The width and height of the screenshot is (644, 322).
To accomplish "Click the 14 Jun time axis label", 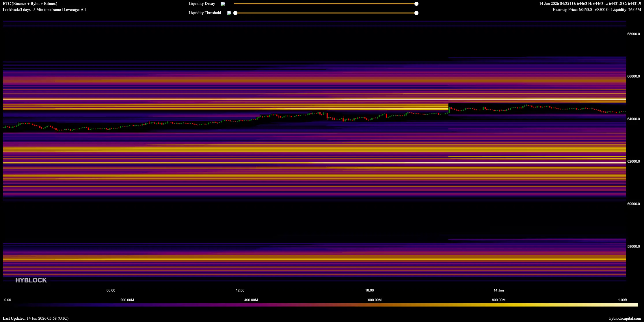I will tap(499, 290).
